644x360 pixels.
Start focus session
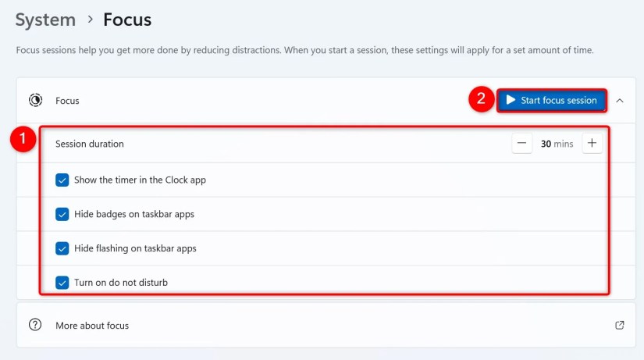pyautogui.click(x=551, y=100)
